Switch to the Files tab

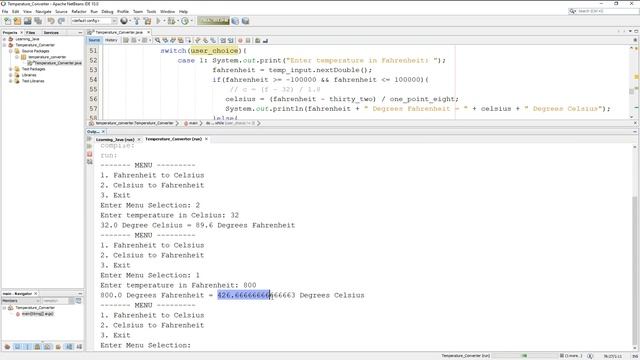tap(30, 32)
